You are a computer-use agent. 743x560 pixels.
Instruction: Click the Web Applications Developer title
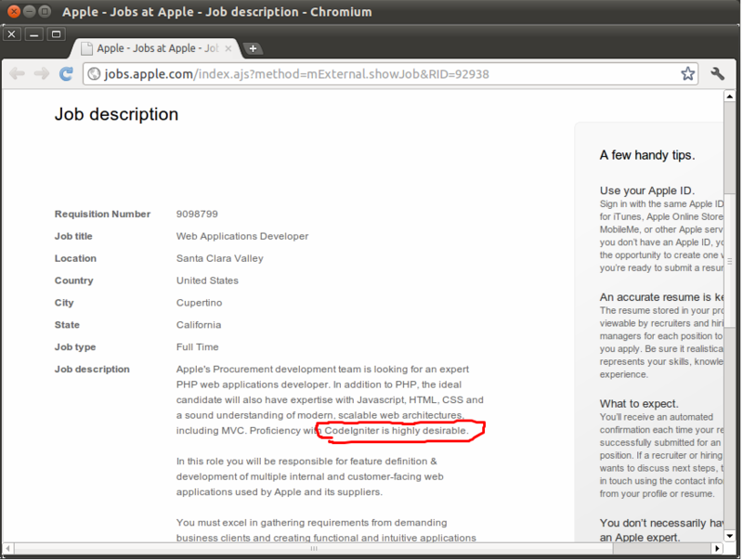(x=242, y=237)
